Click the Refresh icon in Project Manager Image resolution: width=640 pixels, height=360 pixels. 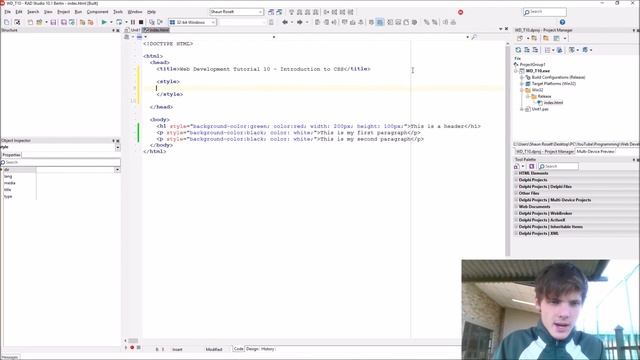point(518,50)
